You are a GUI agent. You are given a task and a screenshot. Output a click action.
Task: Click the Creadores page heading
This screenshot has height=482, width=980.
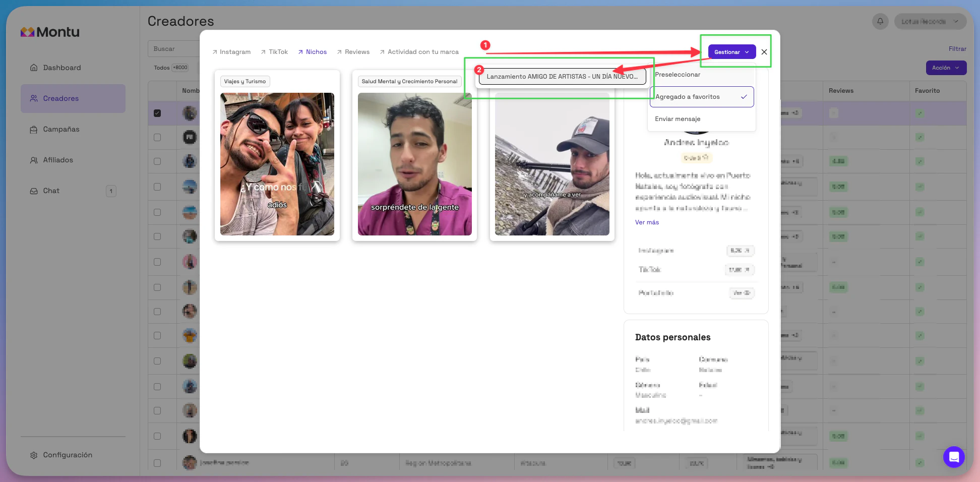coord(180,21)
